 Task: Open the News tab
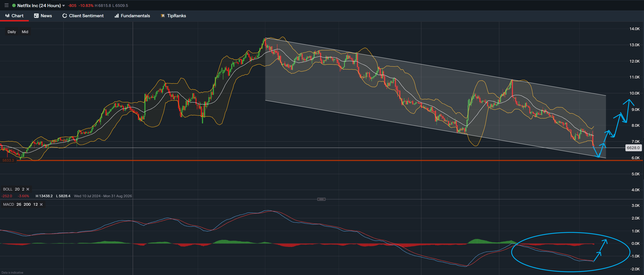43,16
